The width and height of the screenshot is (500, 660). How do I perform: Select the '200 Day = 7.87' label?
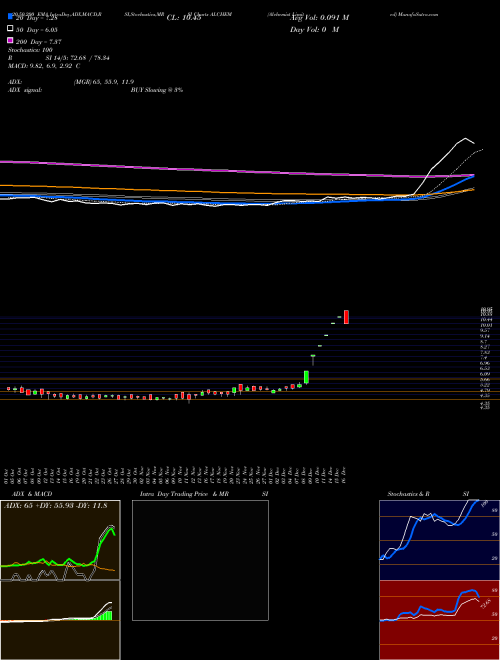click(x=38, y=41)
